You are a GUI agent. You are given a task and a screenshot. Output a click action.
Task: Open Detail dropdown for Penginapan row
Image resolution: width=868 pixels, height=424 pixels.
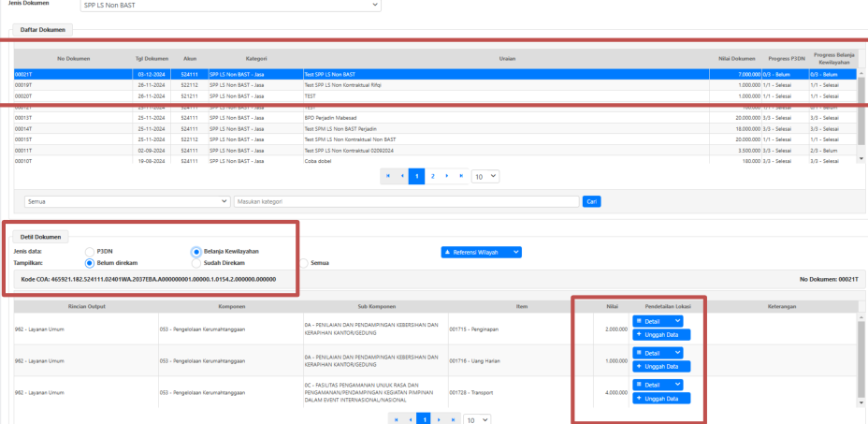pyautogui.click(x=658, y=321)
